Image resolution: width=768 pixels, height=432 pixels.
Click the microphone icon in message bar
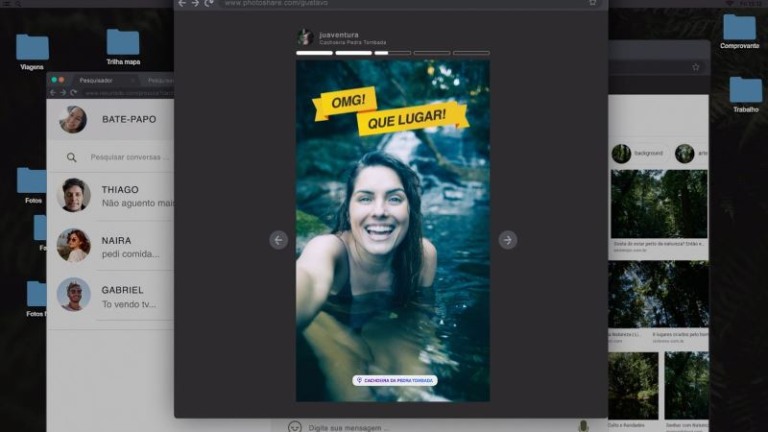[x=583, y=427]
